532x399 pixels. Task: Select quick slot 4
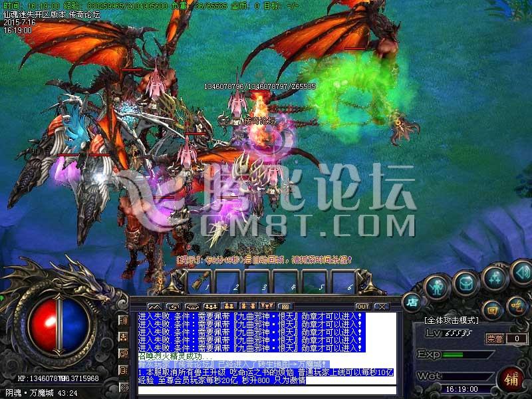(286, 281)
